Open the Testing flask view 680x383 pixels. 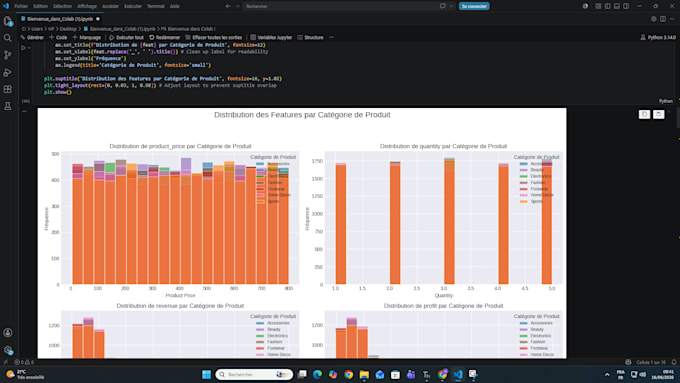pos(8,106)
